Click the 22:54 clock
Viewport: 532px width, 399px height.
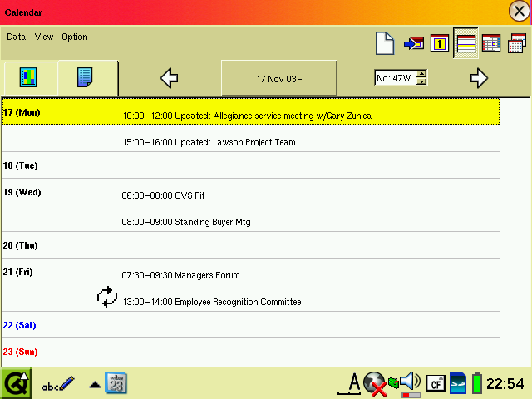pyautogui.click(x=505, y=384)
